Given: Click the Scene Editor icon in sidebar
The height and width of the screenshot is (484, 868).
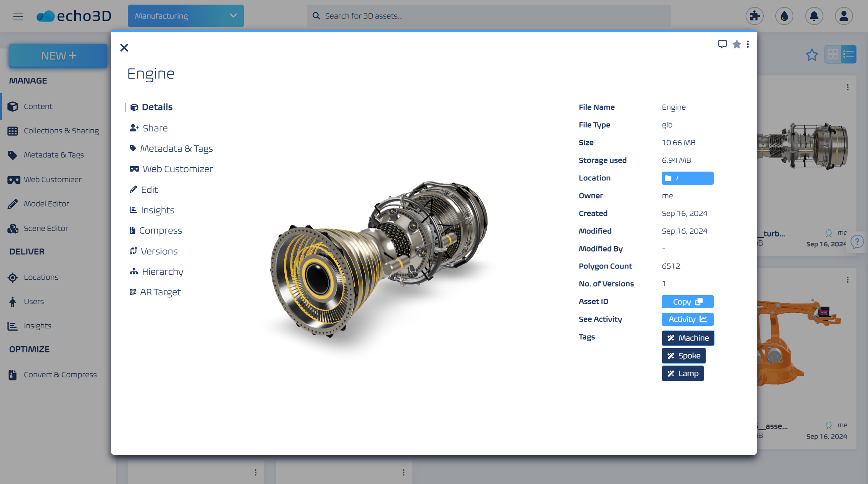Looking at the screenshot, I should point(13,228).
